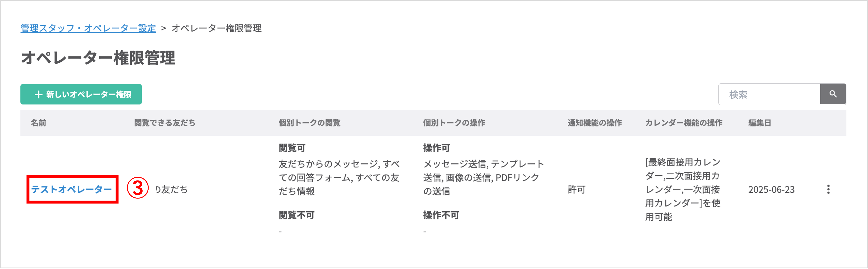
Task: Add a 新しいオペレーター権限
Action: pyautogui.click(x=81, y=94)
